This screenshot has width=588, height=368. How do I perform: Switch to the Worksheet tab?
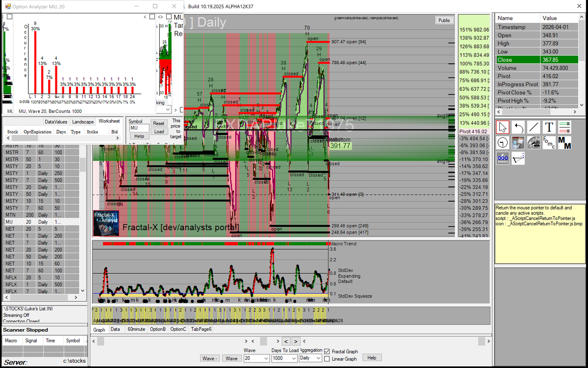tap(109, 121)
